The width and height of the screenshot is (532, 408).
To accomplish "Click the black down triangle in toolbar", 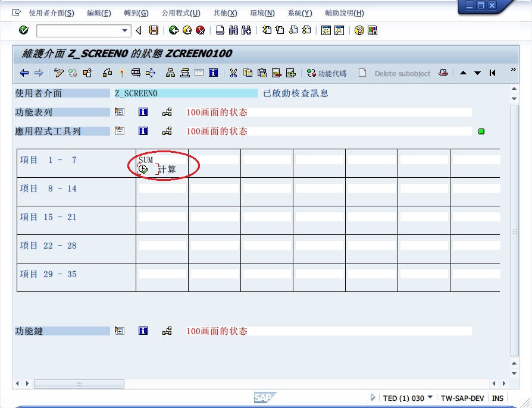I will click(x=477, y=73).
